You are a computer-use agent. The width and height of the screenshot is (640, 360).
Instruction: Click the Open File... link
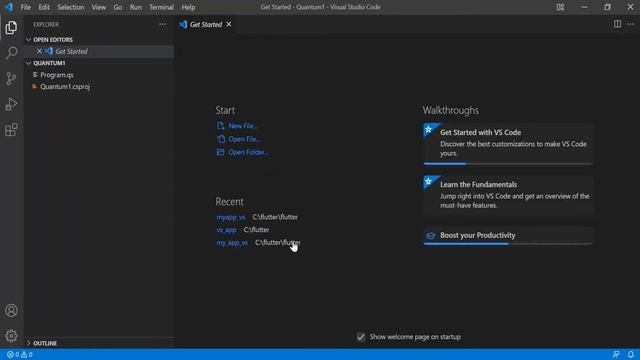244,139
